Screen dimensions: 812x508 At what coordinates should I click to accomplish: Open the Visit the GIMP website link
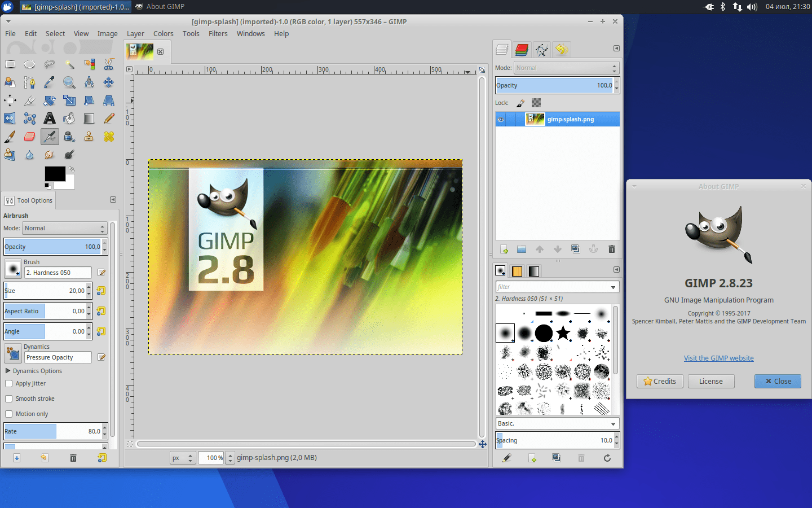tap(719, 358)
